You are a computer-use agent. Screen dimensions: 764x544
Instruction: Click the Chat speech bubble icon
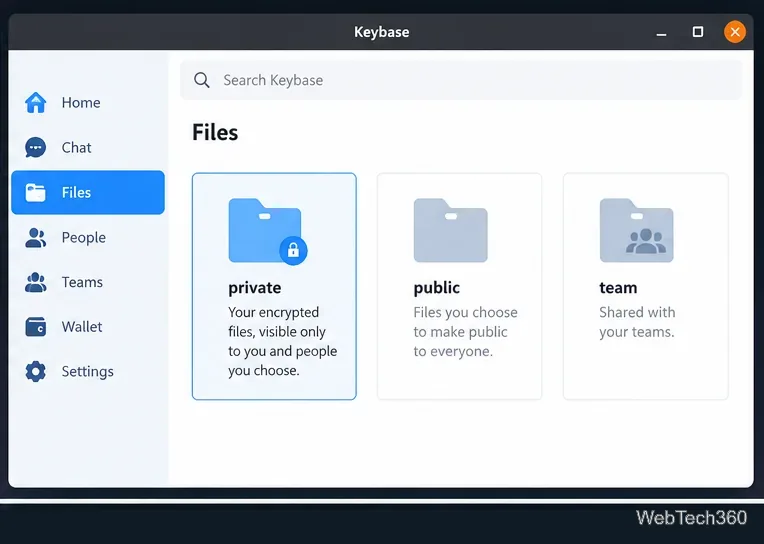[36, 147]
